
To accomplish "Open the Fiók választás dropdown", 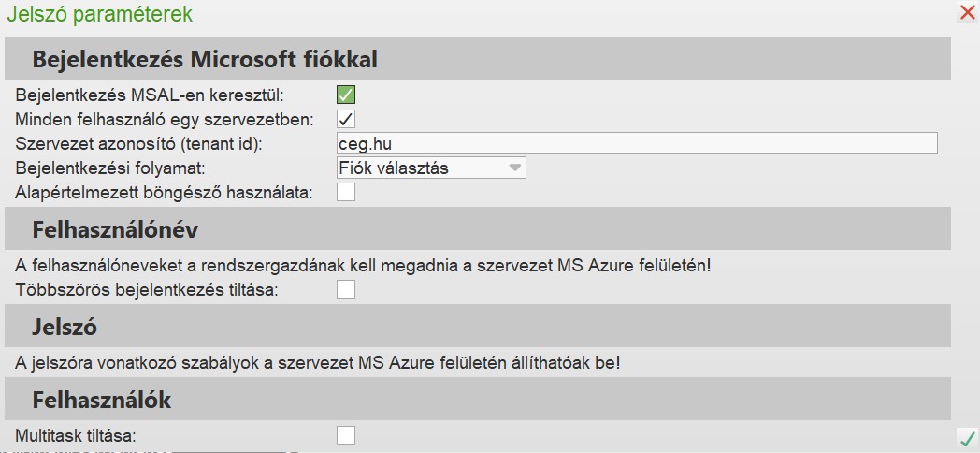I will [x=431, y=168].
